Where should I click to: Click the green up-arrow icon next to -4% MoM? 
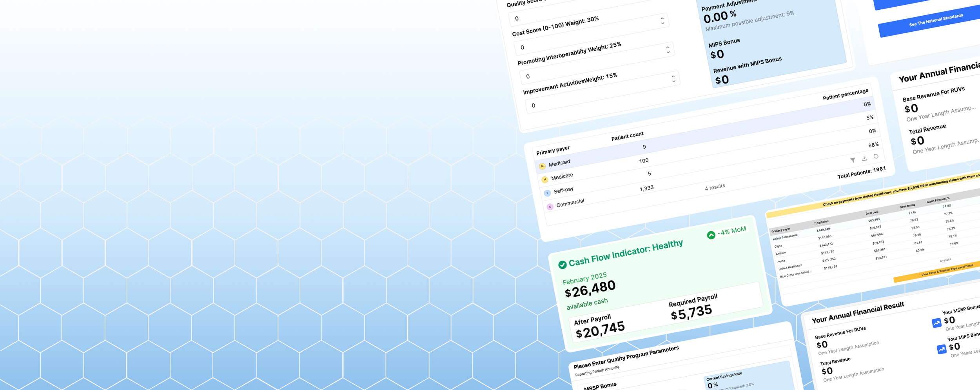point(711,235)
